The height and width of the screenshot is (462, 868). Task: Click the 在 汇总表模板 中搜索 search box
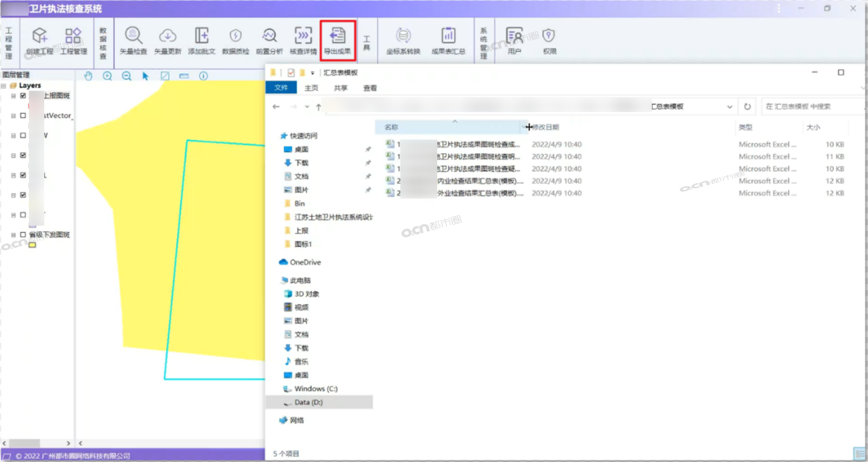[812, 107]
